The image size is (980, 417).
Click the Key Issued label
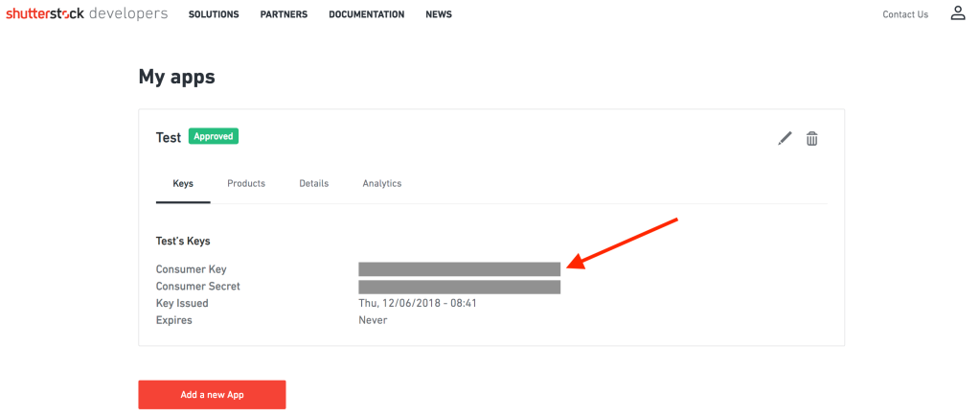(x=183, y=303)
